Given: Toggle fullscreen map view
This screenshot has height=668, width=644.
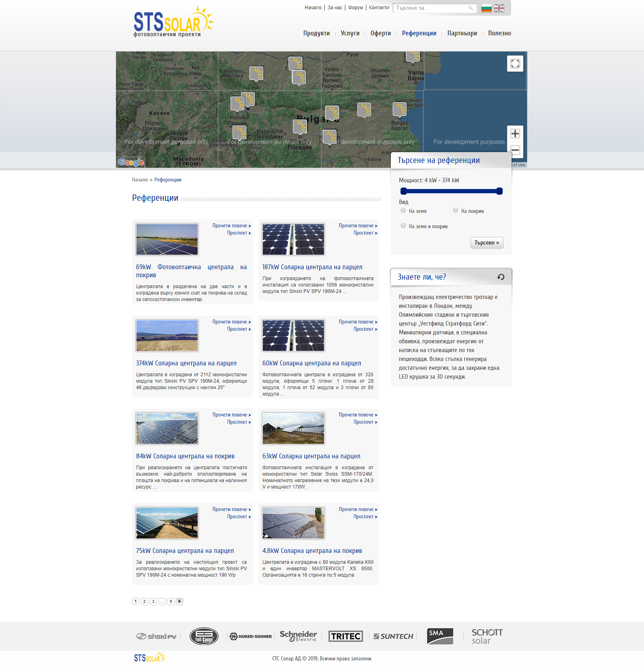Looking at the screenshot, I should click(x=515, y=64).
